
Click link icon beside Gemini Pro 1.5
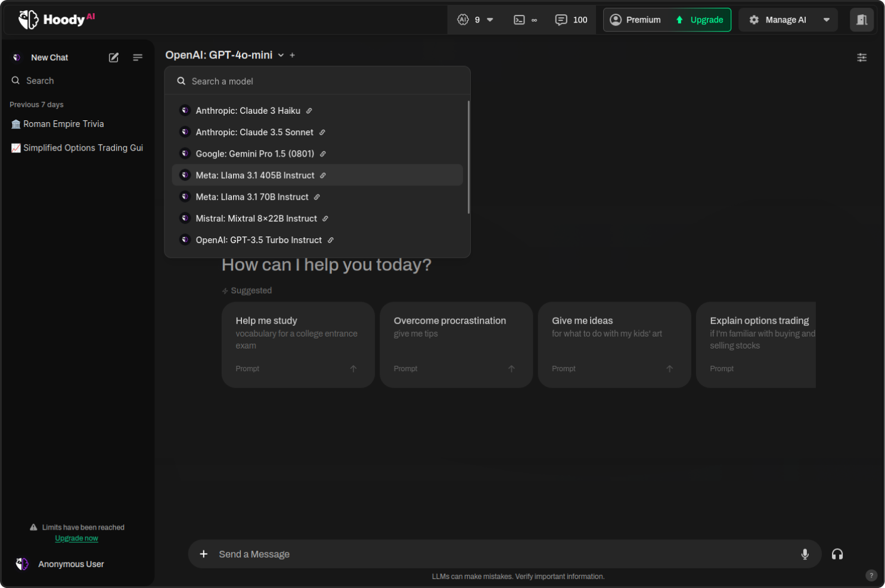(x=322, y=154)
